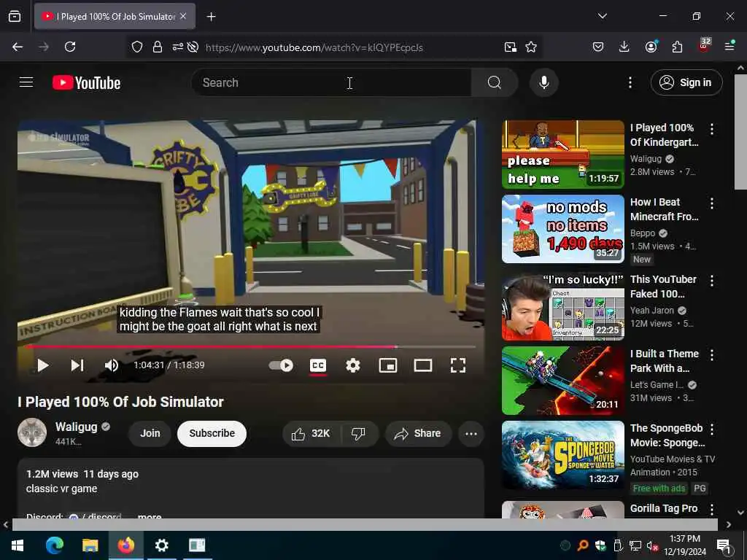Open YouTube settings three-dot menu

[x=630, y=82]
